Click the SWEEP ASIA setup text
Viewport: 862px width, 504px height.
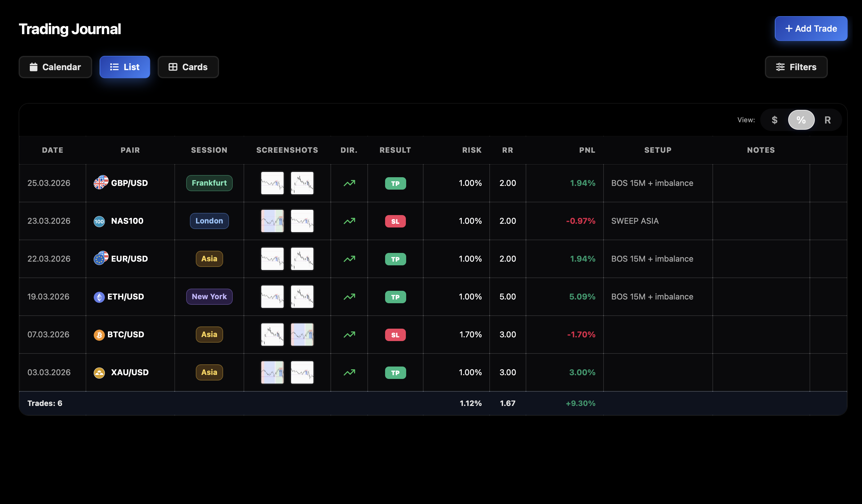point(635,221)
